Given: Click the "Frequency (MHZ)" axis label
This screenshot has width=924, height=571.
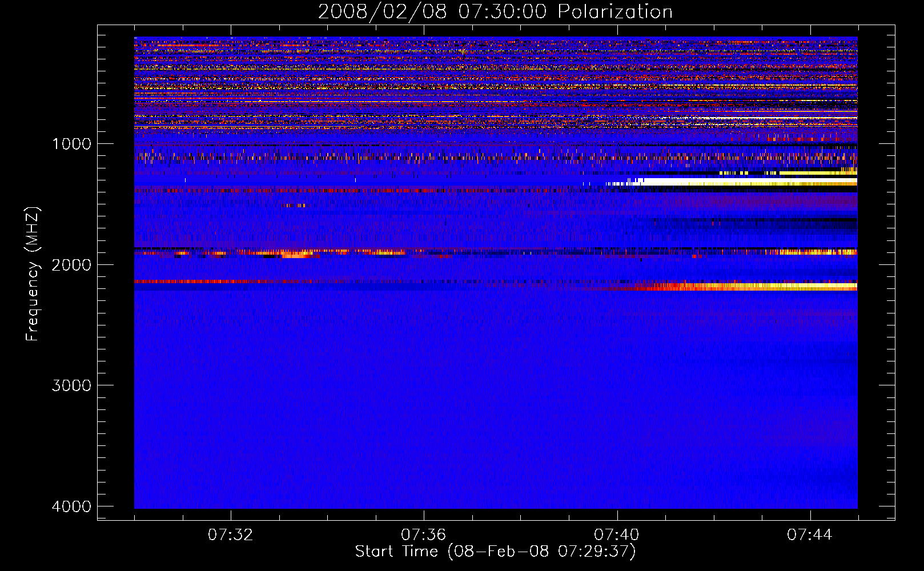Looking at the screenshot, I should 33,275.
